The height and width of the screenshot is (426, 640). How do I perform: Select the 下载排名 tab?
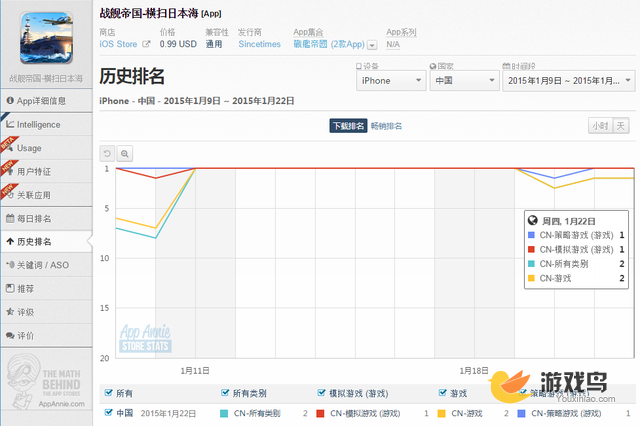coord(348,126)
